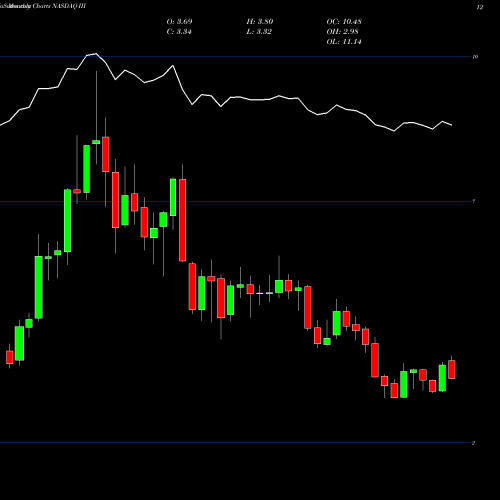Click the 'OH: 2.98' reading
Screen dimensions: 500x500
coord(342,32)
